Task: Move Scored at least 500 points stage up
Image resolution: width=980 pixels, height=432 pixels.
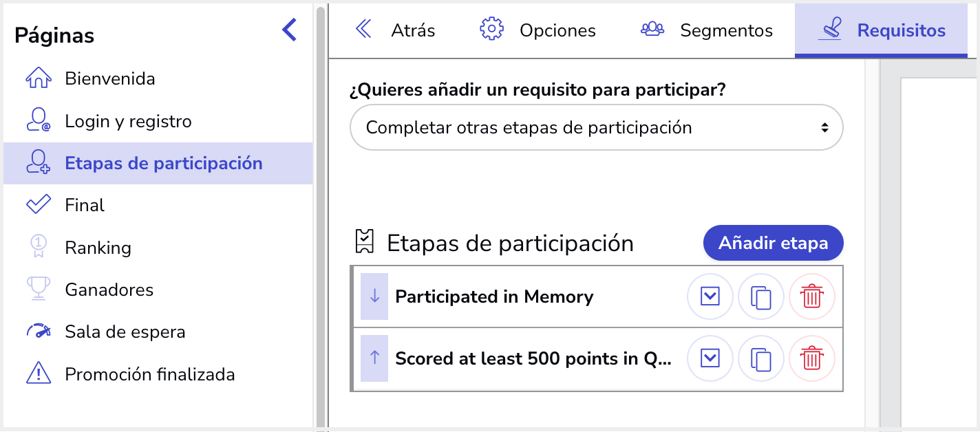Action: (x=374, y=358)
